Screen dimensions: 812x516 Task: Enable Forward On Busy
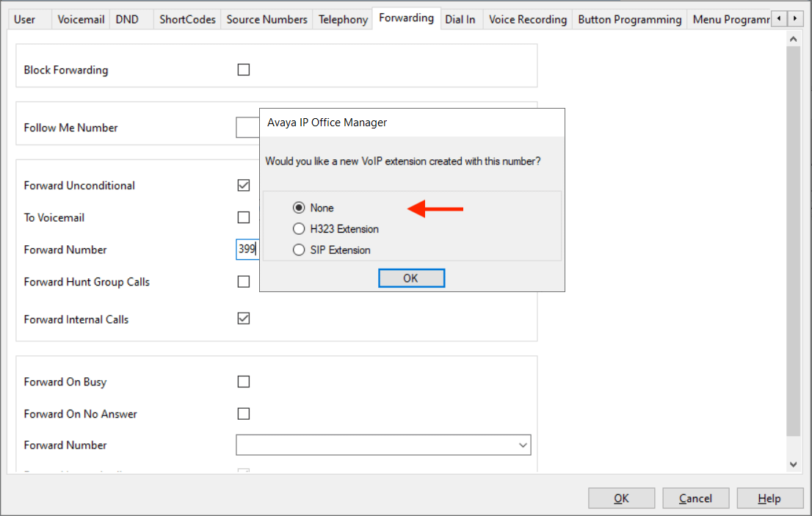tap(244, 382)
